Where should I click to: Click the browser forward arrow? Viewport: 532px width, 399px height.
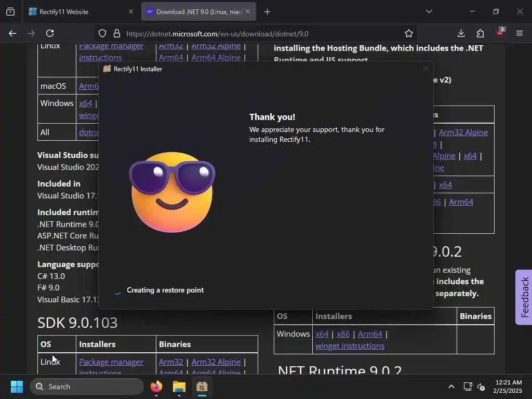[x=31, y=33]
